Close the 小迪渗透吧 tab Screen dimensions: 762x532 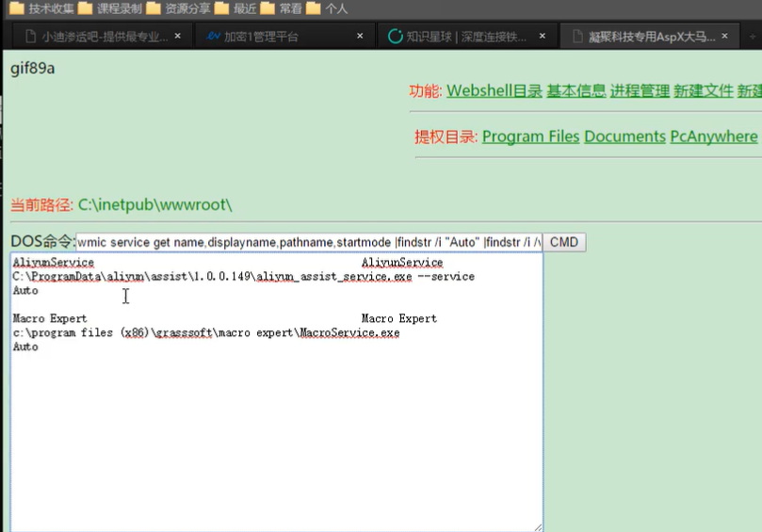coord(178,36)
